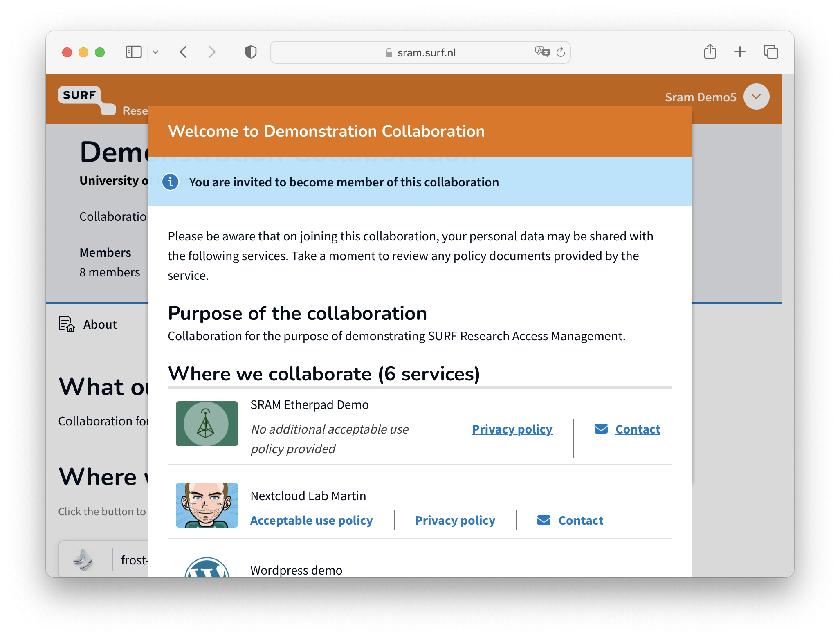Close the Safari window with the red button

point(67,52)
